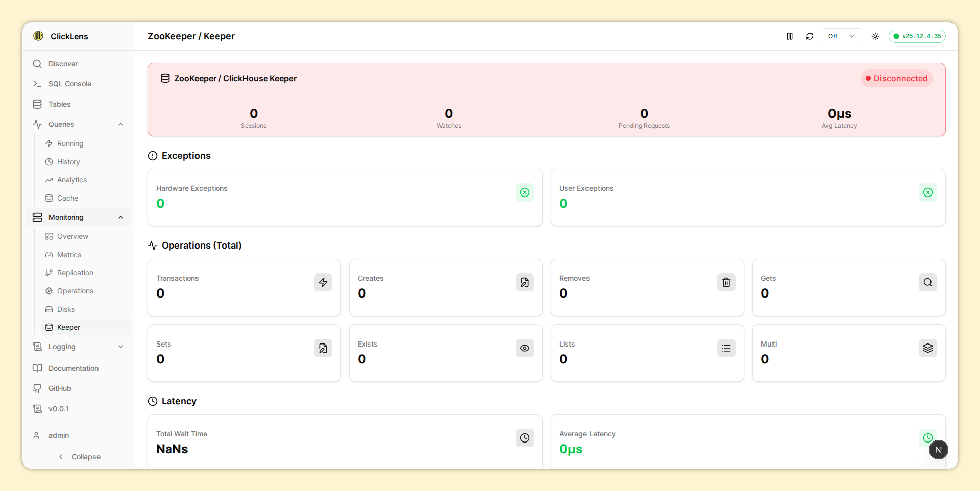
Task: Open the auto-refresh interval Off dropdown
Action: tap(841, 36)
